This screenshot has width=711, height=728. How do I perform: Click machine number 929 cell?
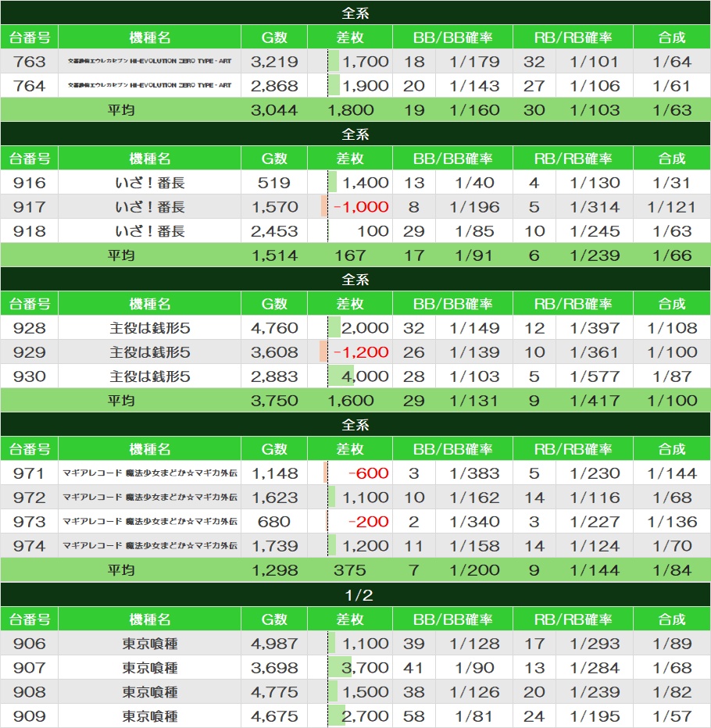point(29,352)
